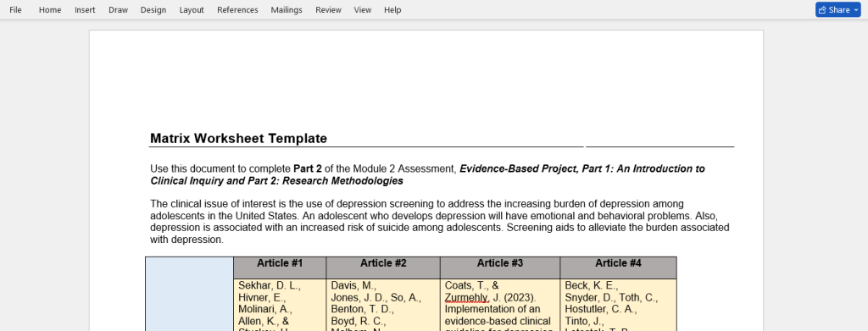
Task: Click 'evidence-based clinical' in Article #3
Action: pos(498,321)
